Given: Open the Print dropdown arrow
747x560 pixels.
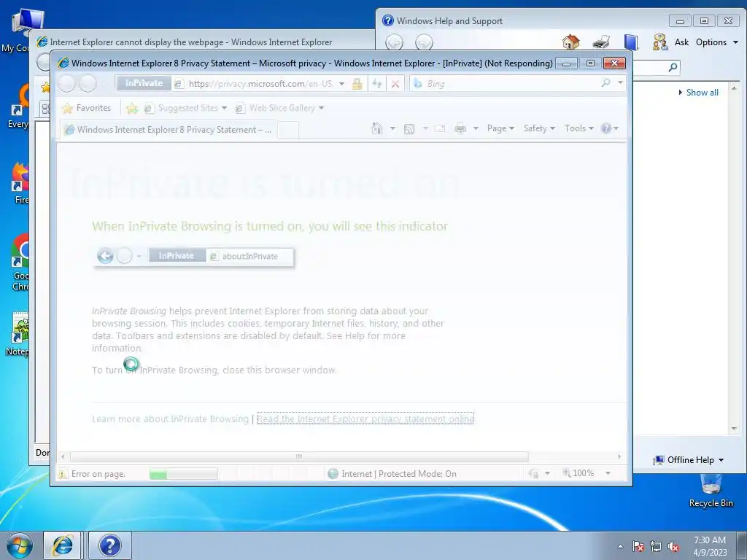Looking at the screenshot, I should coord(476,128).
